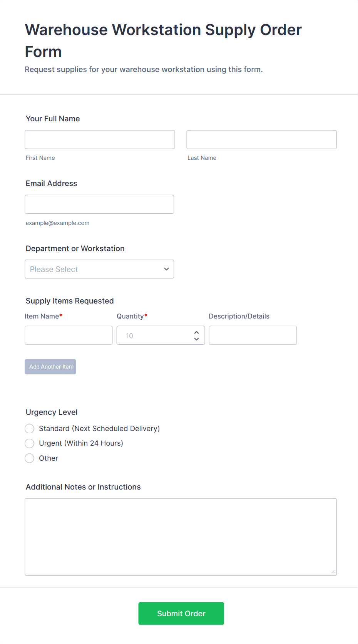
Task: Click the Last Name input field
Action: click(262, 139)
